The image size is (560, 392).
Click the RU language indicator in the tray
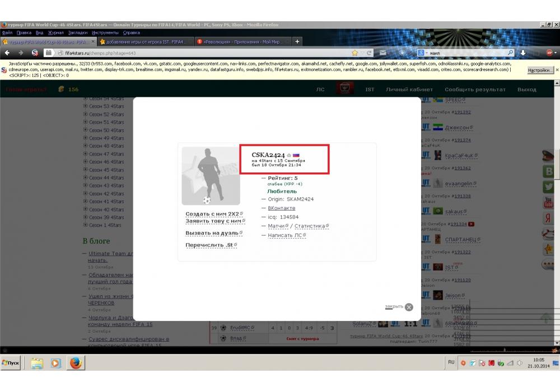point(451,362)
